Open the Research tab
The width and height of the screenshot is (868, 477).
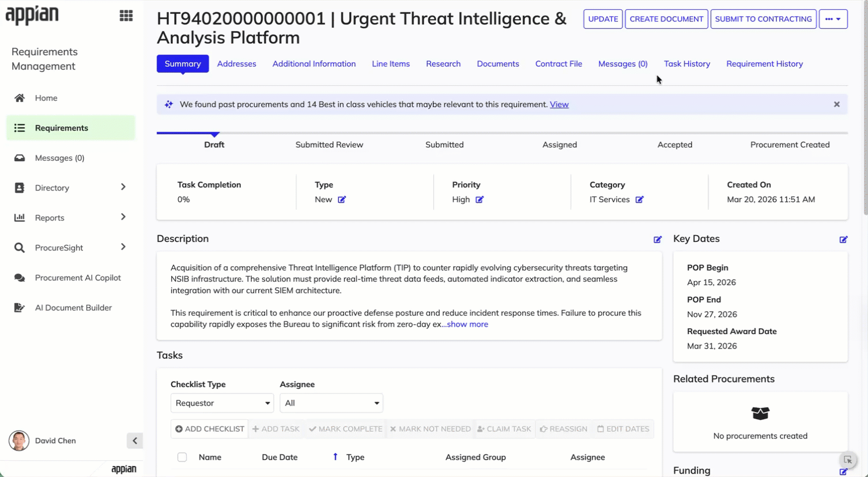(x=443, y=64)
